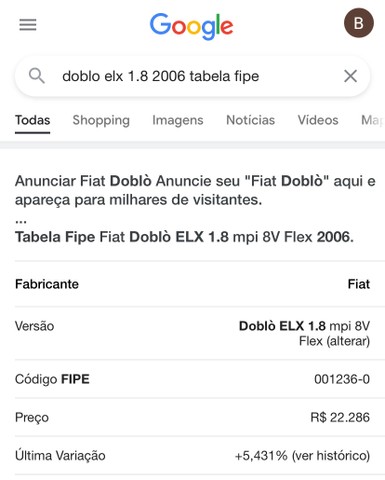Switch to the Shopping tab
Viewport: 385px width, 480px height.
coord(101,120)
